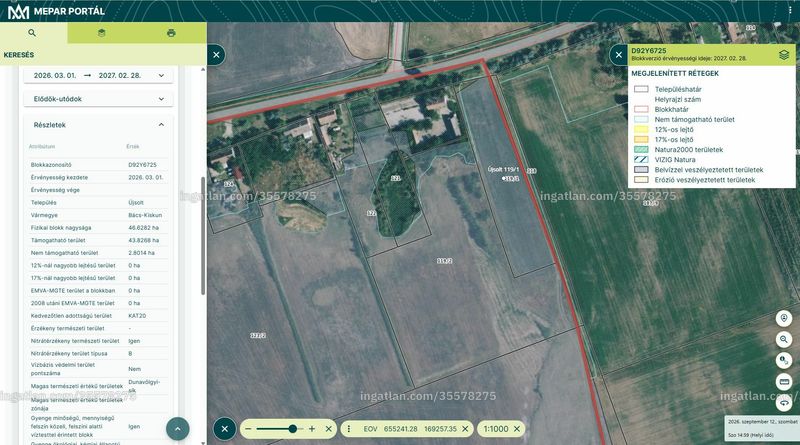
Task: Click the layers stack icon in legend header
Action: pos(784,55)
